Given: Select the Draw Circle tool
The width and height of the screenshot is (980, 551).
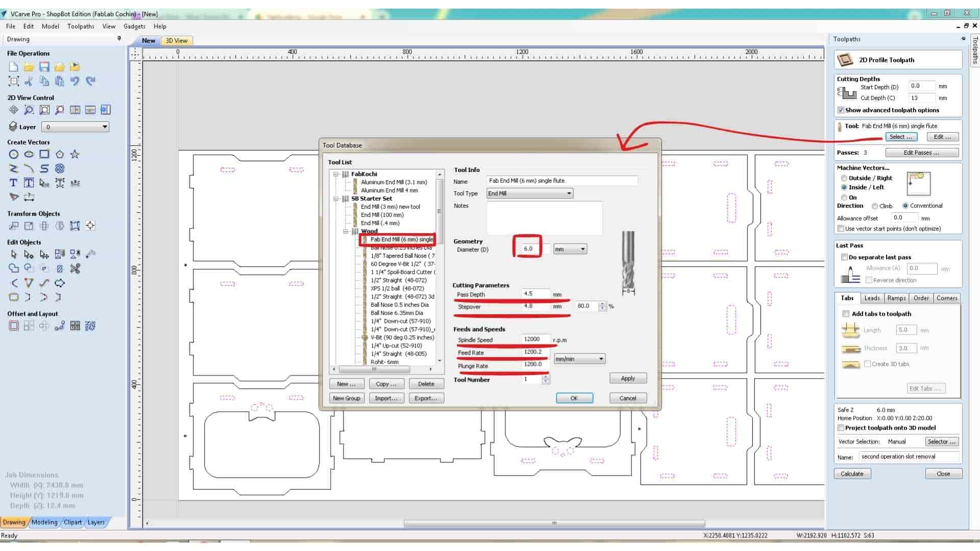Looking at the screenshot, I should [13, 154].
